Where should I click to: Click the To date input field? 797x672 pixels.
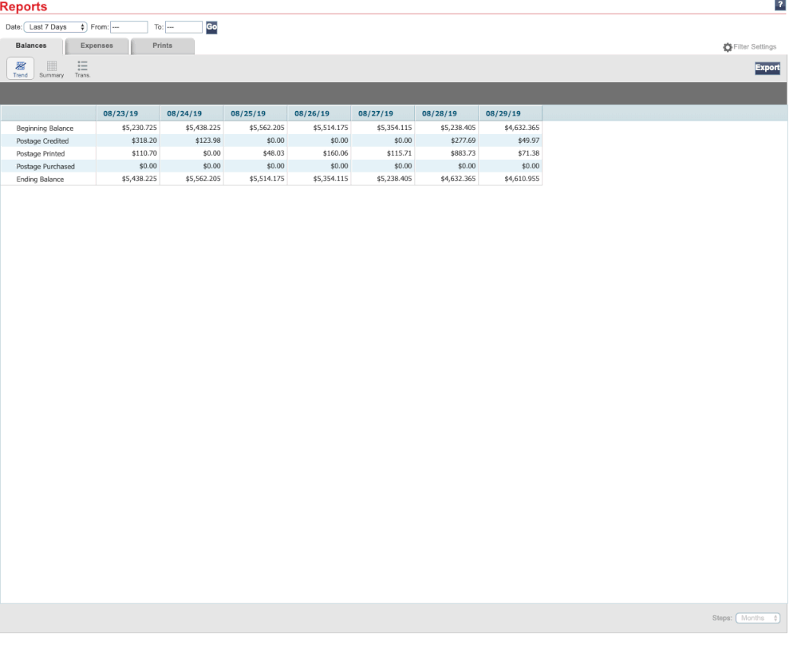pos(183,27)
